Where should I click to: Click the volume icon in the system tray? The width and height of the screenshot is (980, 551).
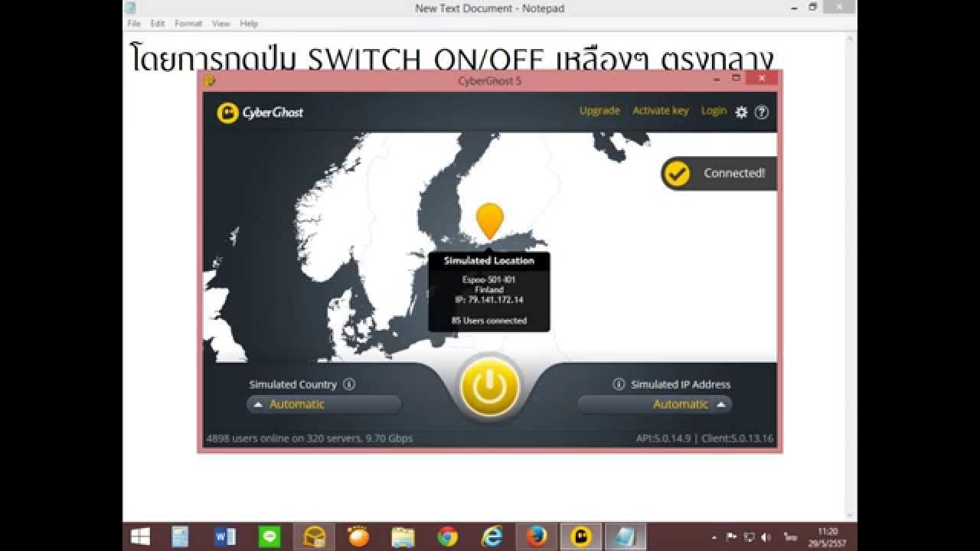pyautogui.click(x=766, y=537)
